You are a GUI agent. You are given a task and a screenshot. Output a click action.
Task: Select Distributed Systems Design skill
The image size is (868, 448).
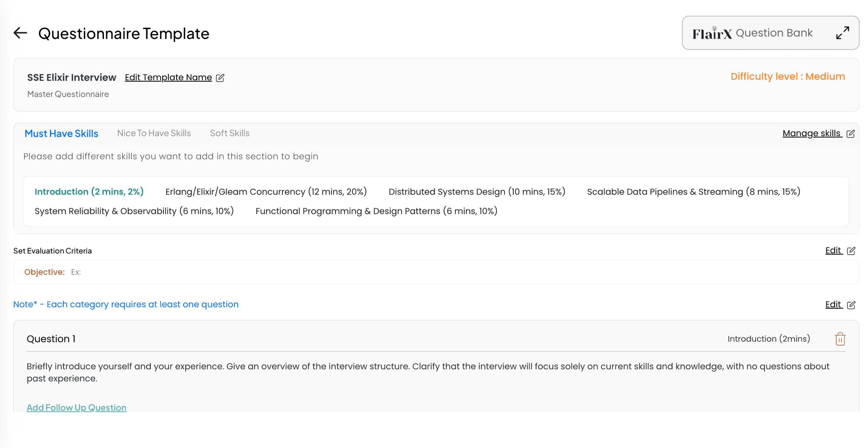[x=477, y=191]
